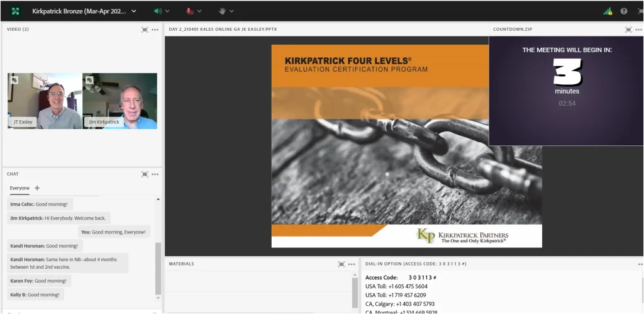Screen dimensions: 644x314
Task: Click the chat scrollbar up arrow
Action: coord(158,199)
